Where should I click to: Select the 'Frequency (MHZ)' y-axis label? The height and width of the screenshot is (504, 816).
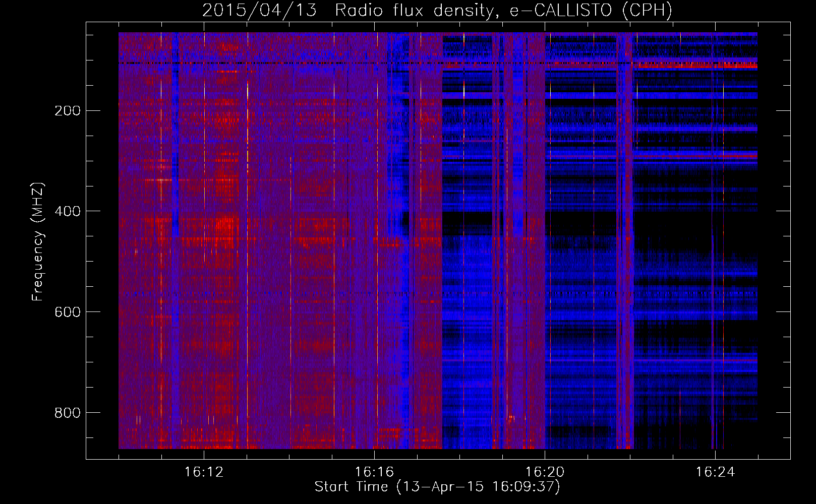pyautogui.click(x=38, y=242)
